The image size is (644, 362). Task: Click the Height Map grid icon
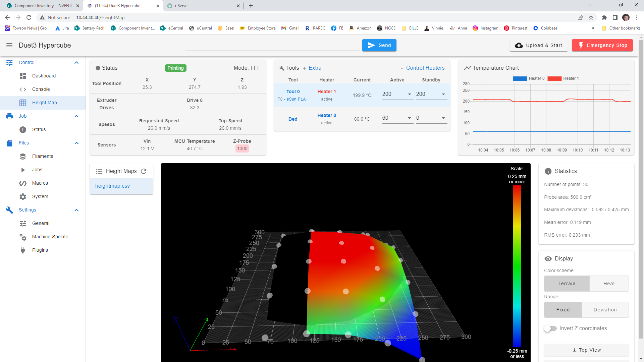(x=23, y=103)
